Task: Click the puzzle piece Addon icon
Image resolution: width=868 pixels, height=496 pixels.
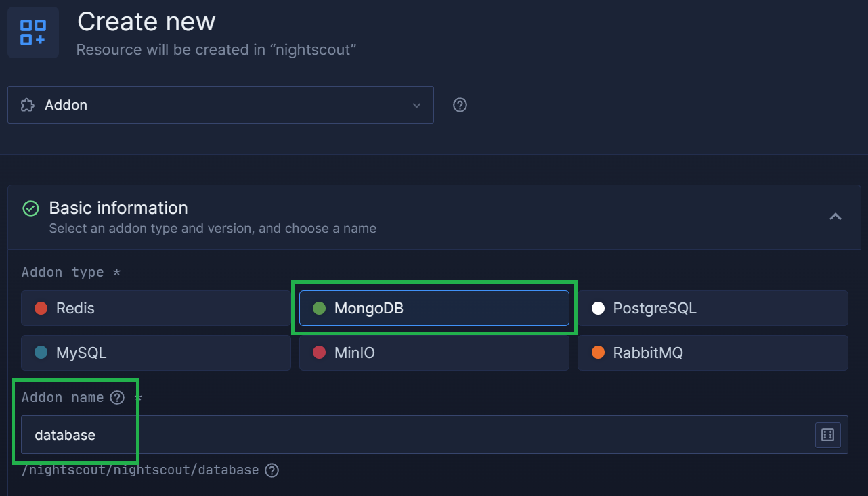Action: click(27, 105)
